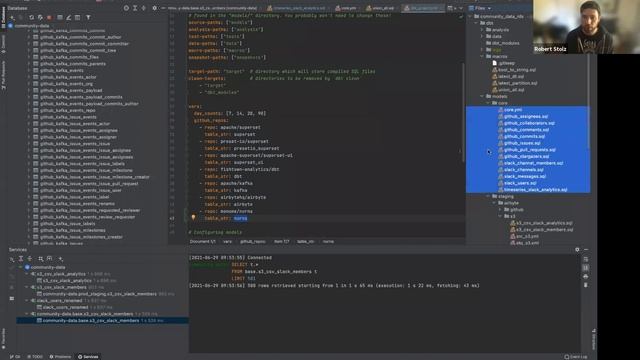Click the layout icon on Services side strip
The height and width of the screenshot is (360, 640).
pyautogui.click(x=12, y=298)
